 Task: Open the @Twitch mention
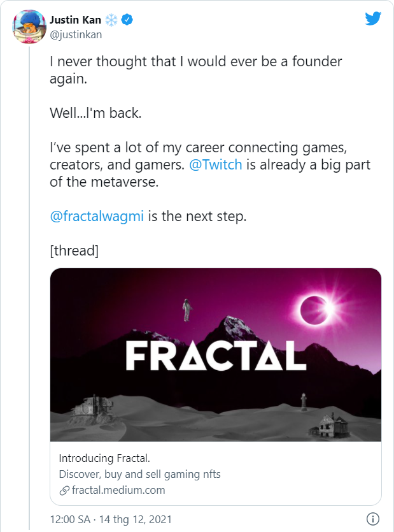tap(216, 165)
